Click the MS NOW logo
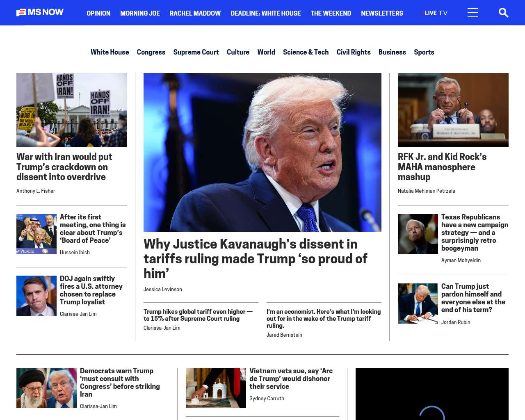The height and width of the screenshot is (420, 525). click(40, 12)
